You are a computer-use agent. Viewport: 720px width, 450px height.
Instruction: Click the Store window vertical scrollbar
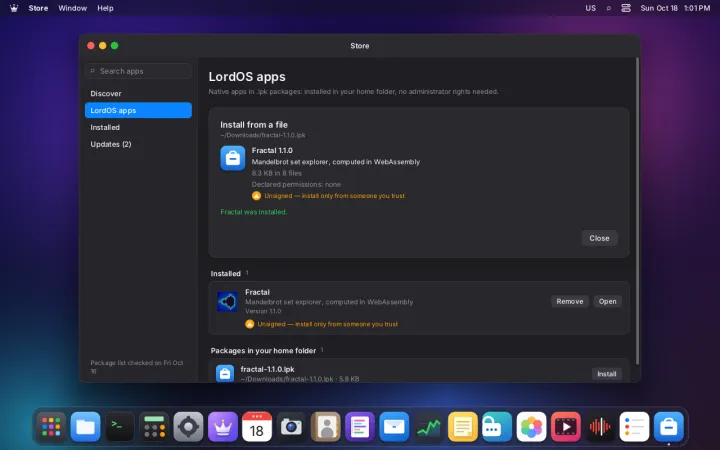pos(637,211)
